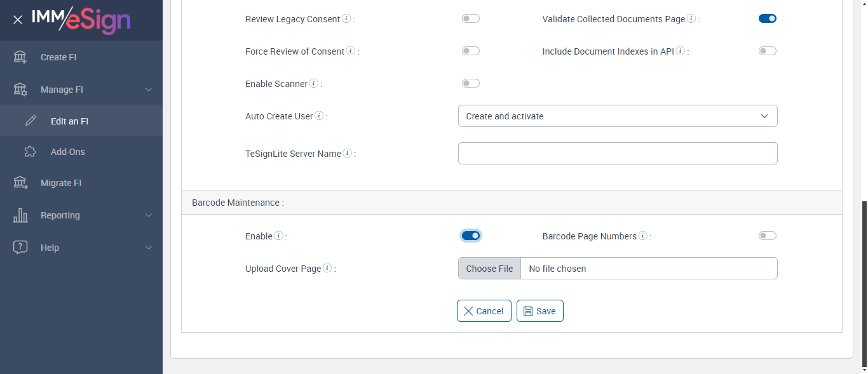This screenshot has width=868, height=374.
Task: Click info icon beside Upload Cover Page
Action: (327, 269)
